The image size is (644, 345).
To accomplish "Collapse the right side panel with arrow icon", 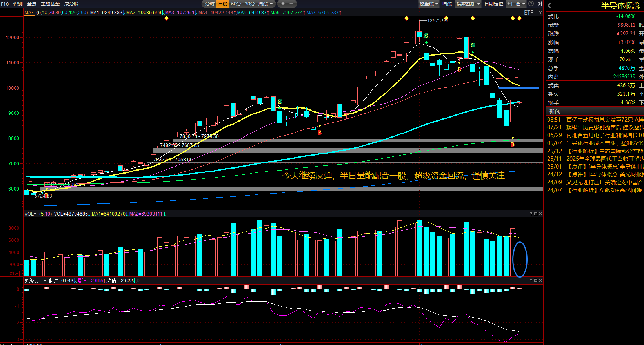I will tap(540, 4).
